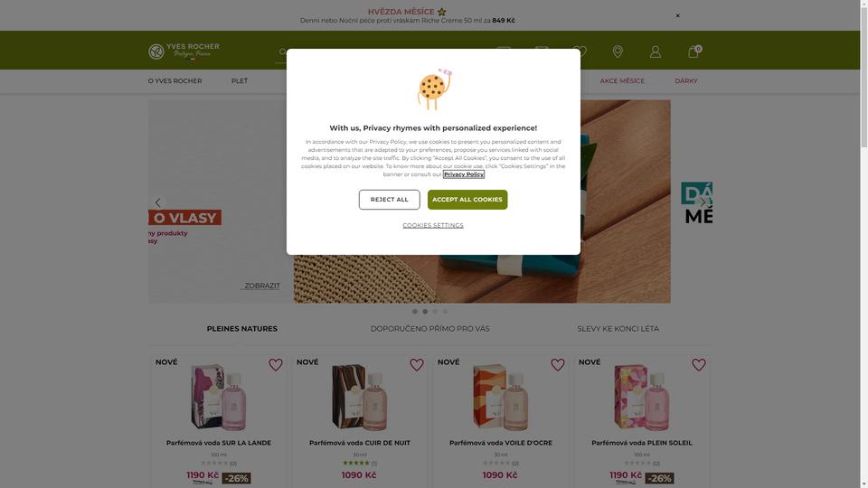Screen dimensions: 868x488
Task: Close the Hvězda měsíce promo banner
Action: pos(677,15)
